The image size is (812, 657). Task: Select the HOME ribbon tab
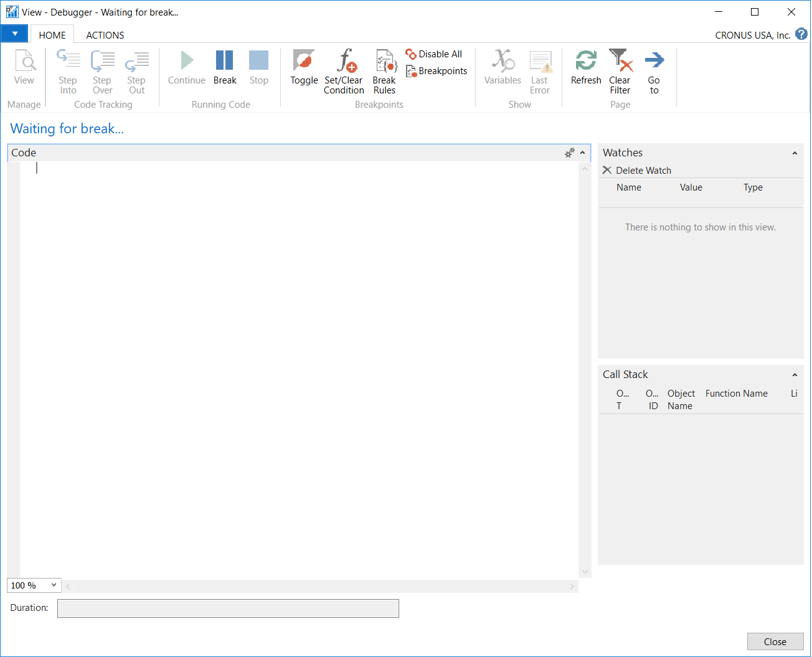coord(52,35)
